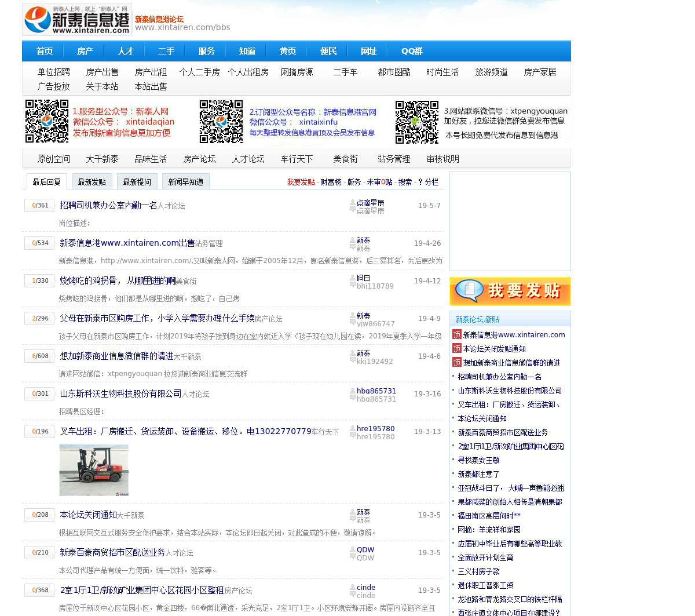The width and height of the screenshot is (695, 616).
Task: Click the red 顶 badge beside 本论坛关闭发贴通知
Action: click(x=457, y=349)
